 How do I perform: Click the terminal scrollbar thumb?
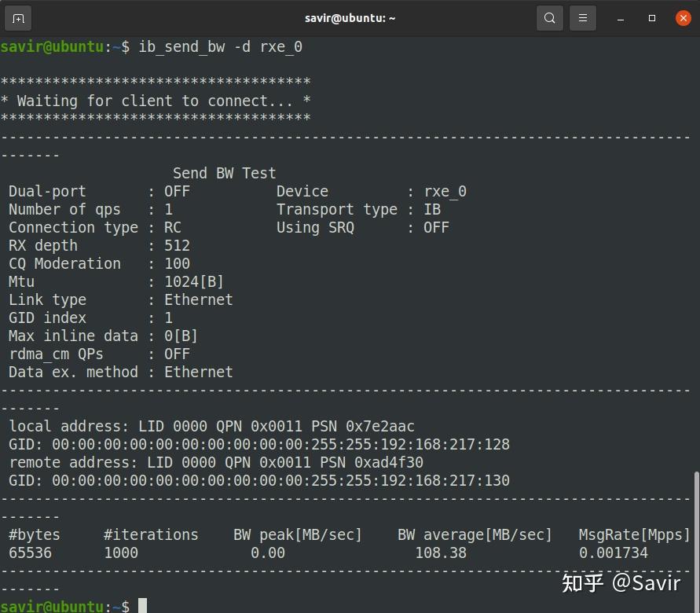click(x=696, y=541)
